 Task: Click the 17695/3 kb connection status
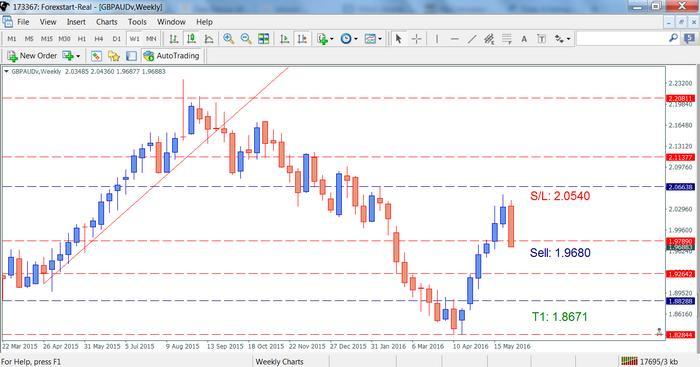tap(650, 361)
